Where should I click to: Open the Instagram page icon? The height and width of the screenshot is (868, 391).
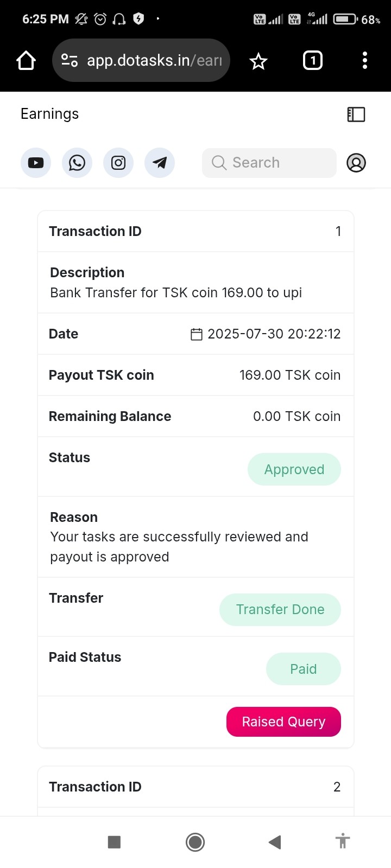(118, 163)
